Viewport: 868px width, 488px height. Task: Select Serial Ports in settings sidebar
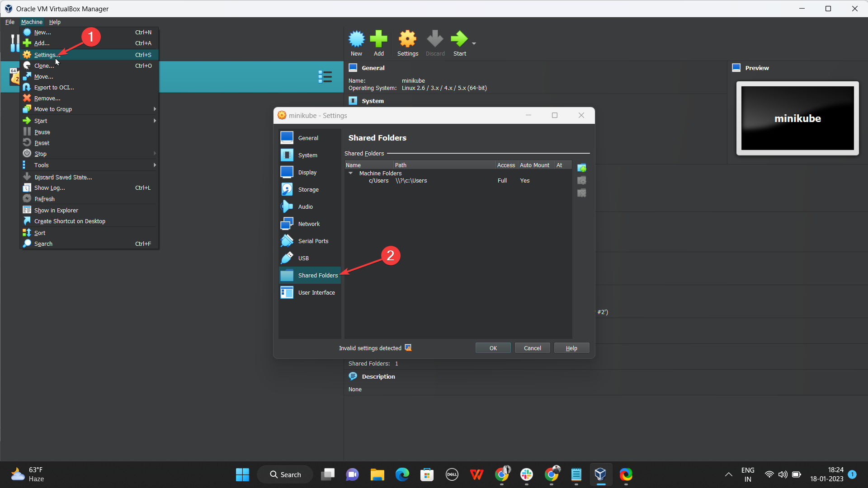click(310, 241)
